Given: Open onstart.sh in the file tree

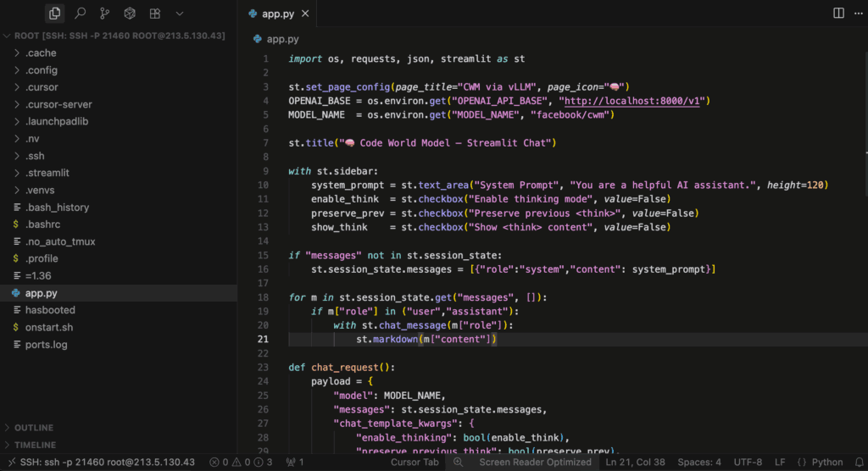Looking at the screenshot, I should [x=48, y=328].
